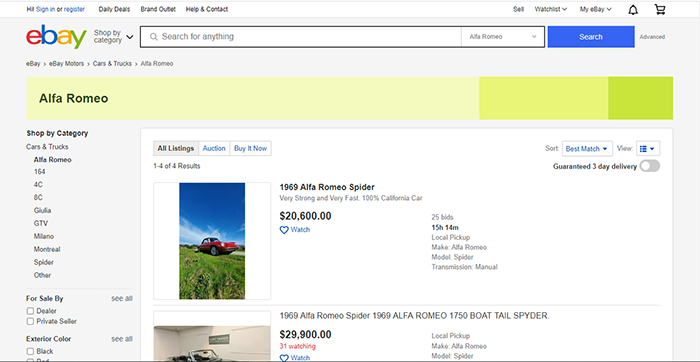Open the Advanced search link

tap(652, 37)
